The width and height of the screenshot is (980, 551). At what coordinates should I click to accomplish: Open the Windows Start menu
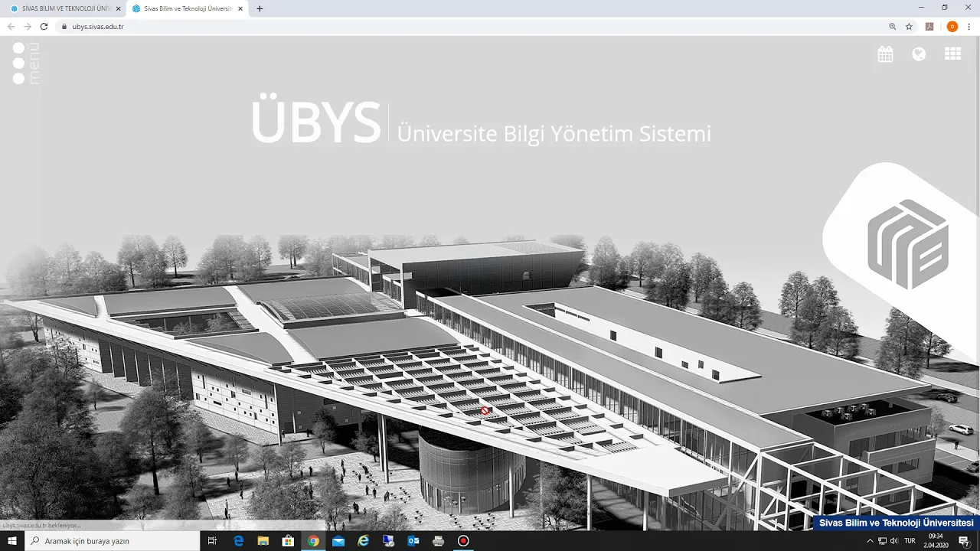tap(12, 540)
